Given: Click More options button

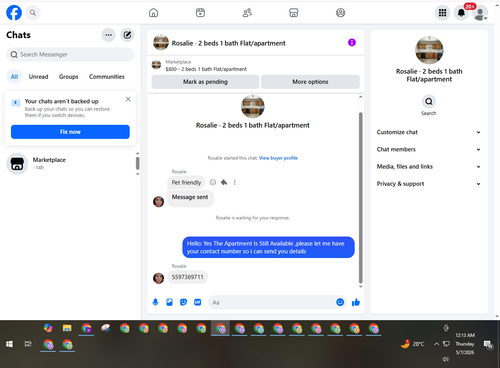Looking at the screenshot, I should 310,82.
